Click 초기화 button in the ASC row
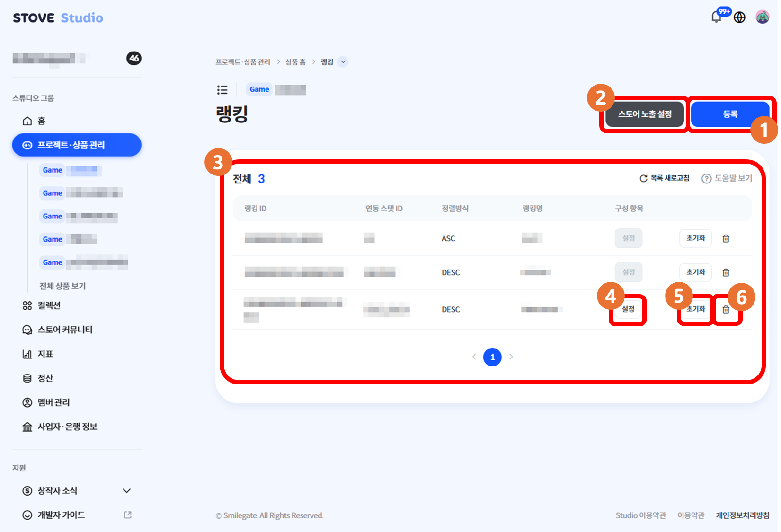Image resolution: width=781 pixels, height=532 pixels. 696,238
